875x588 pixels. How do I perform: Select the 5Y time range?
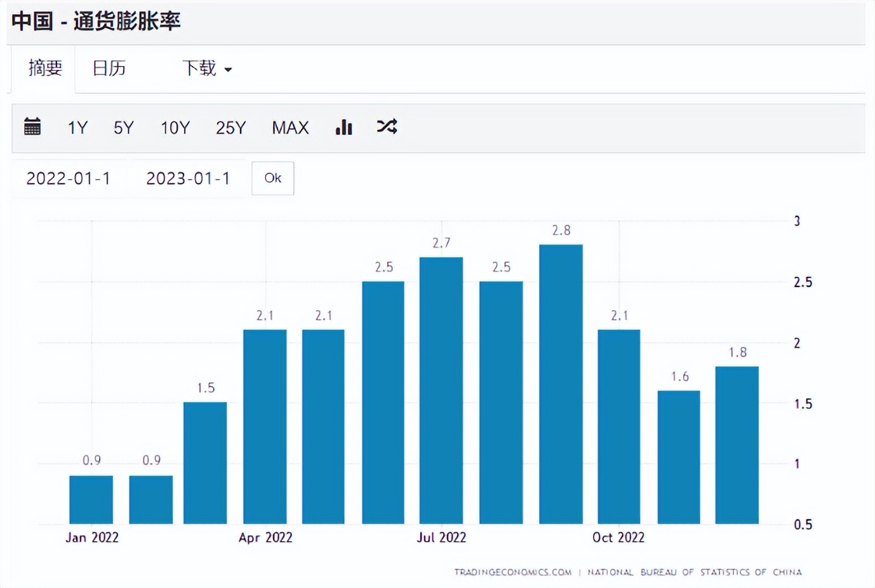[x=124, y=128]
